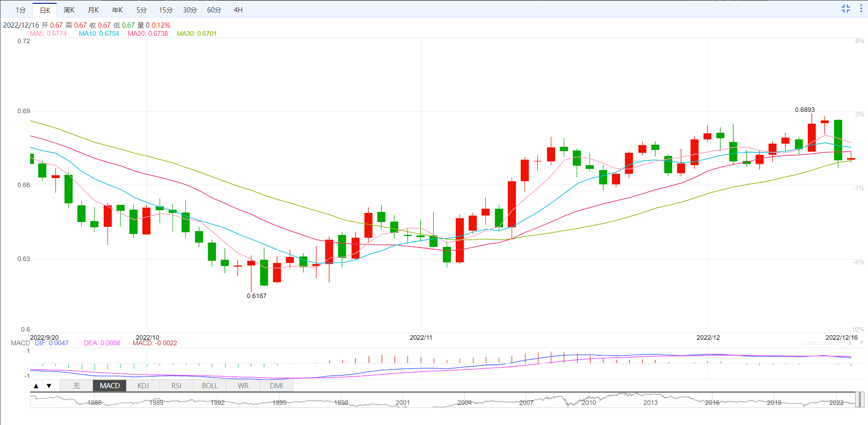The height and width of the screenshot is (425, 868).
Task: Click the 0.72 price axis label
Action: (x=24, y=41)
